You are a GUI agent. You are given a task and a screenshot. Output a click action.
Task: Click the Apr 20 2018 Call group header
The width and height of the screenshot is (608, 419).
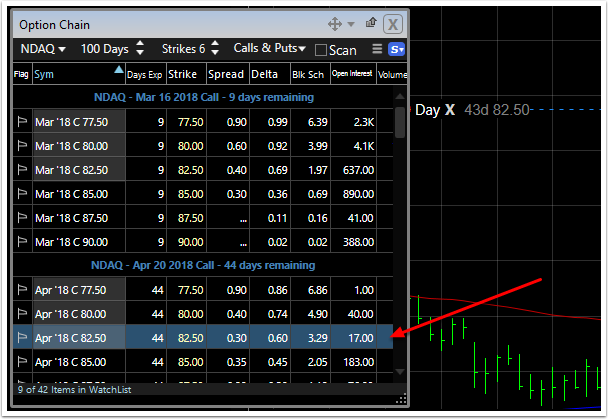point(203,265)
